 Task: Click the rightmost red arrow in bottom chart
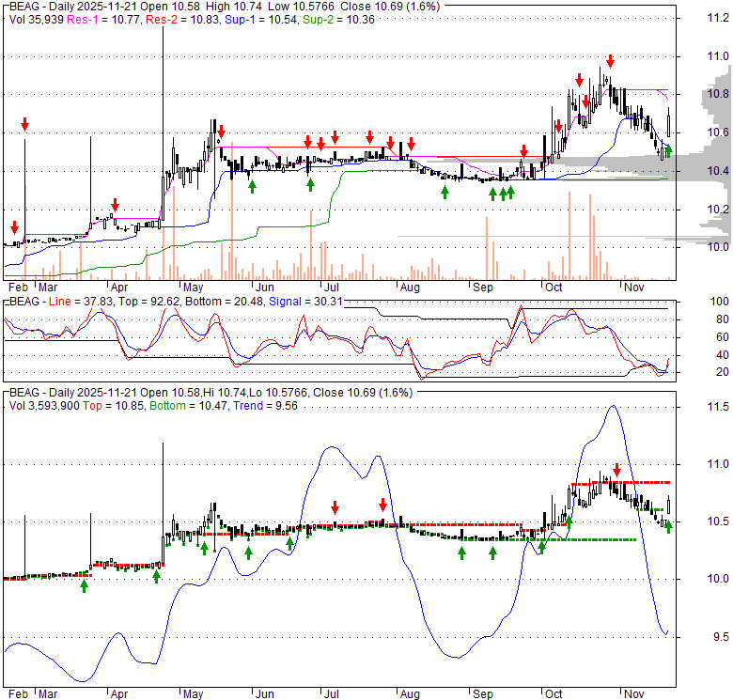(616, 470)
